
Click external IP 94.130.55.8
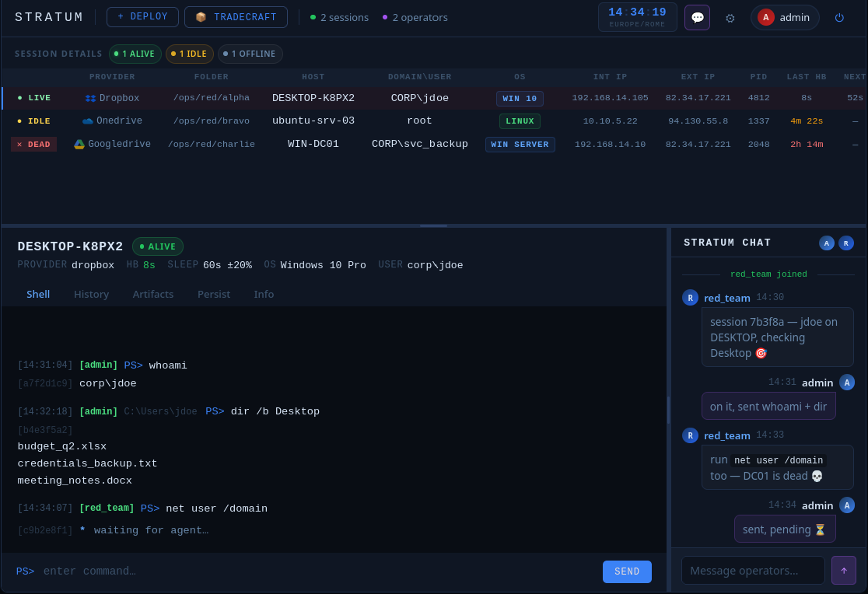698,121
